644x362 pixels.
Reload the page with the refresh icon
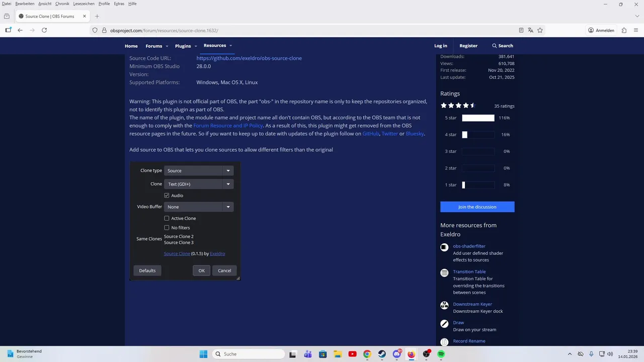click(x=44, y=30)
